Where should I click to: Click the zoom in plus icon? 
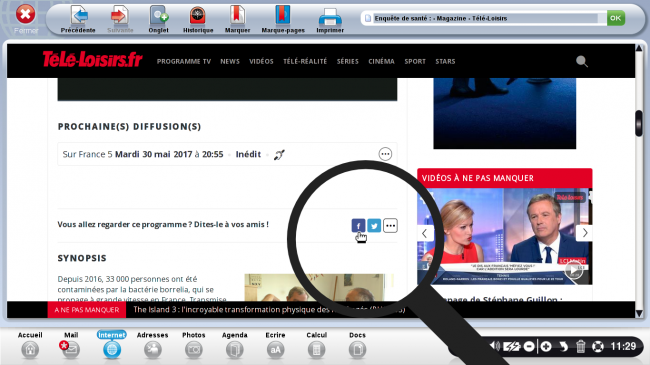click(546, 346)
